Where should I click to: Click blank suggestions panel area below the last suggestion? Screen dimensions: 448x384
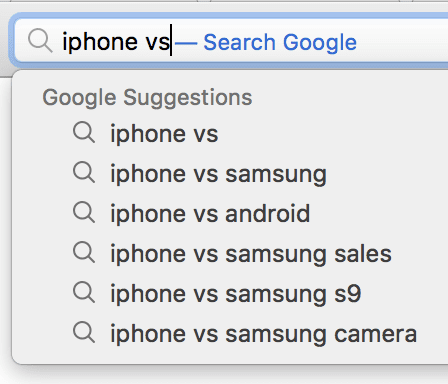coord(230,355)
